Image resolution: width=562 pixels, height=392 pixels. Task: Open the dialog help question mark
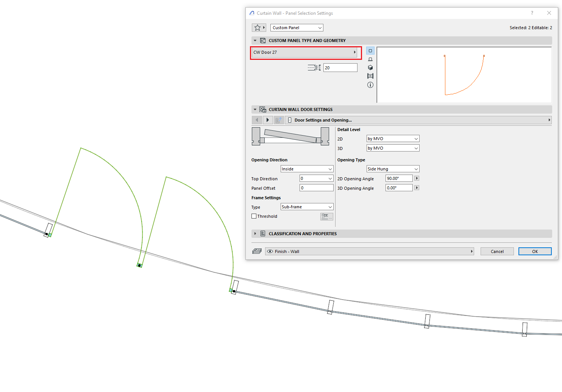tap(532, 13)
